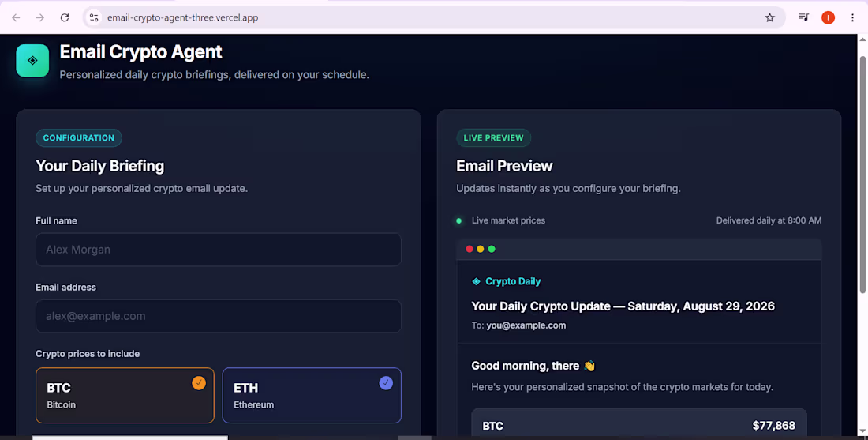This screenshot has height=440, width=868.
Task: Click the browser forward arrow
Action: pos(40,17)
